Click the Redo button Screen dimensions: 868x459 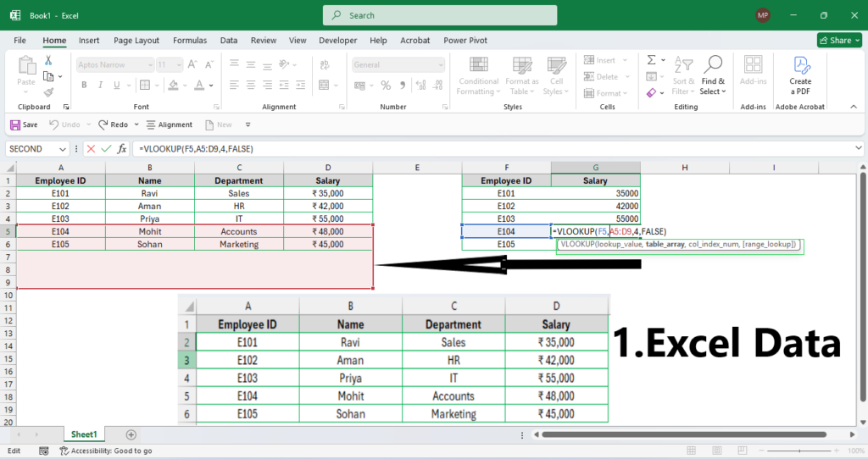point(114,125)
